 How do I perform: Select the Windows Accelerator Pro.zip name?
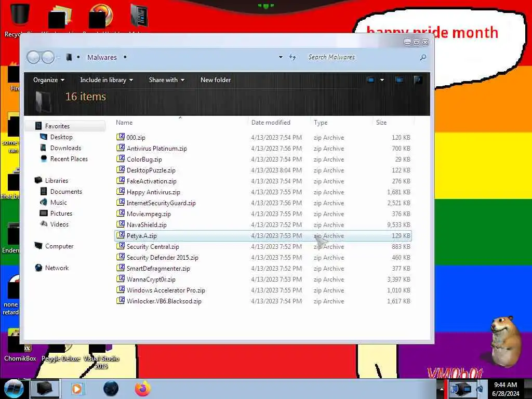[166, 290]
